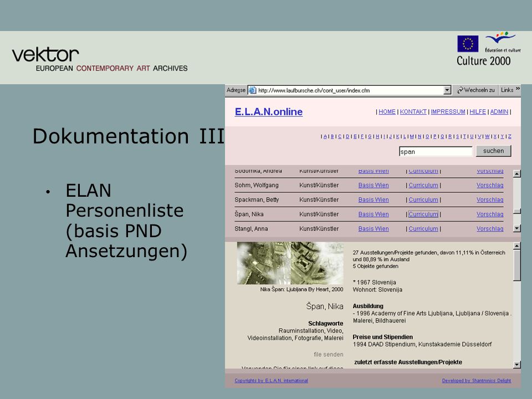The image size is (532, 399).
Task: Click the 'suchen' search button
Action: [x=493, y=151]
